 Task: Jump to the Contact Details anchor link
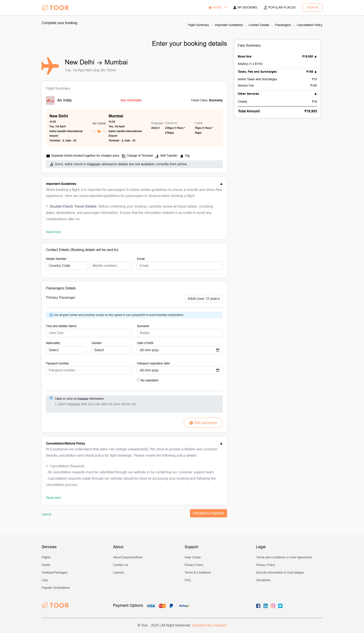click(x=259, y=25)
